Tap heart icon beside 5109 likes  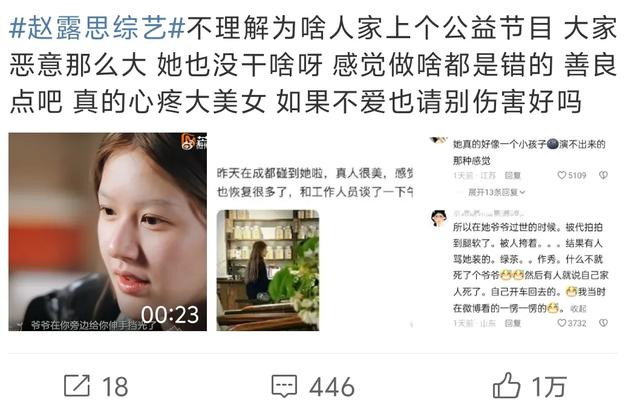click(562, 175)
